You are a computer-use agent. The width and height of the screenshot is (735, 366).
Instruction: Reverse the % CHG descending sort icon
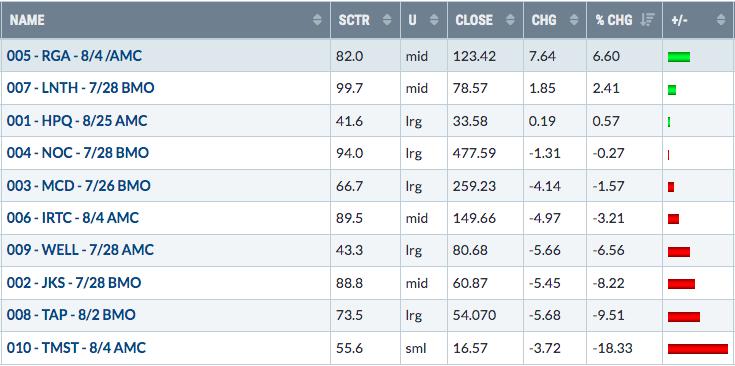tap(647, 20)
